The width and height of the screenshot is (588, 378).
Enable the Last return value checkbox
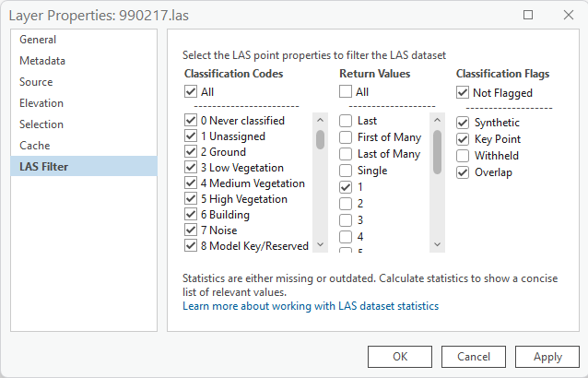click(x=346, y=121)
